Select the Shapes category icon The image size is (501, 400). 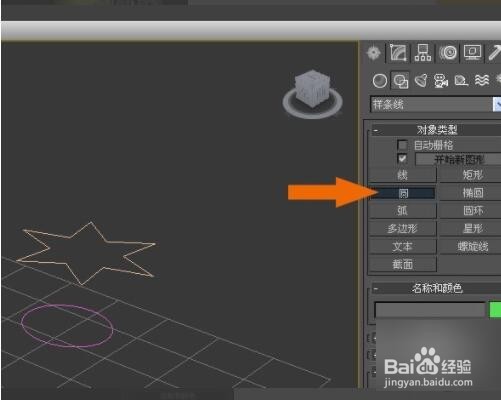point(400,81)
